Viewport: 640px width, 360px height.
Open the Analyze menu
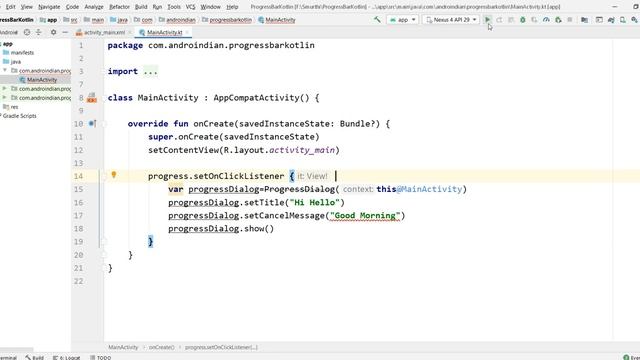click(94, 7)
